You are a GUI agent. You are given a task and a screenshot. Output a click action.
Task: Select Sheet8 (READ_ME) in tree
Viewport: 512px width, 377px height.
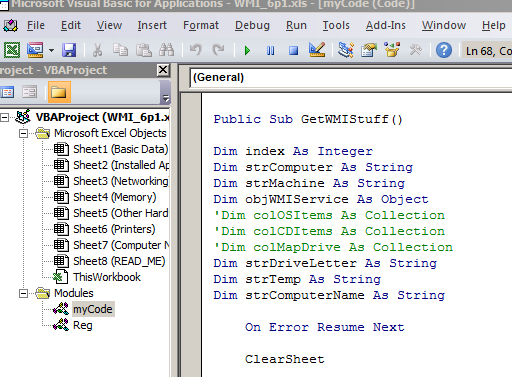point(119,261)
